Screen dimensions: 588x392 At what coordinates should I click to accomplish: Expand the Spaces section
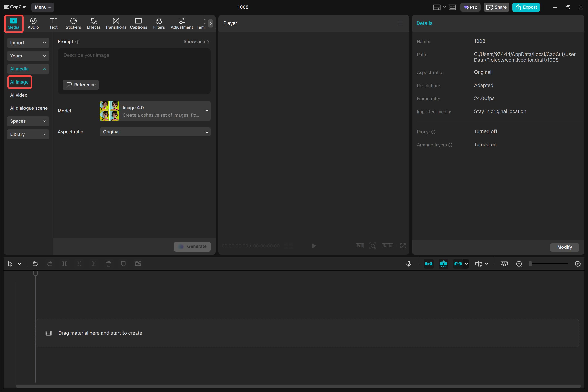tap(28, 121)
